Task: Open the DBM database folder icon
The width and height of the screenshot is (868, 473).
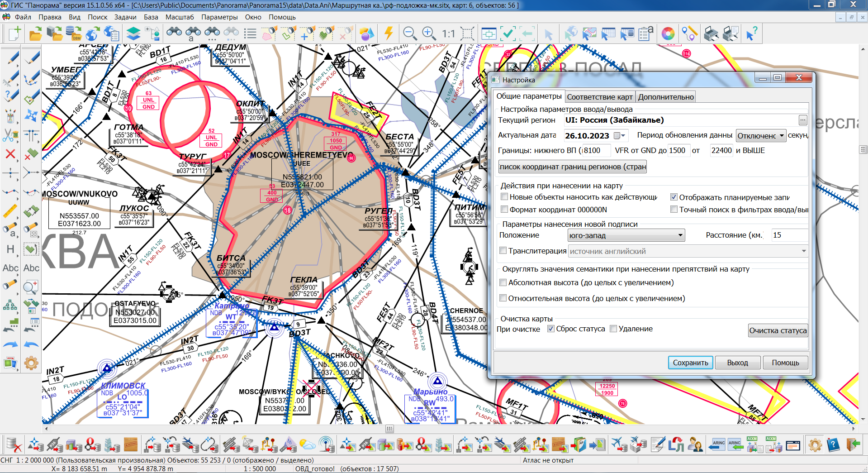Action: click(73, 33)
